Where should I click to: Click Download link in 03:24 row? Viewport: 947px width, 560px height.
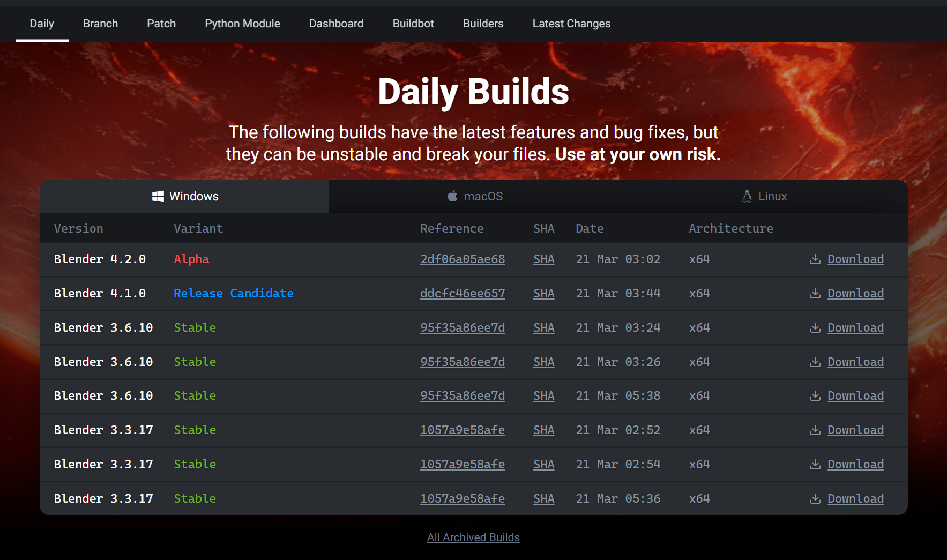pos(855,328)
